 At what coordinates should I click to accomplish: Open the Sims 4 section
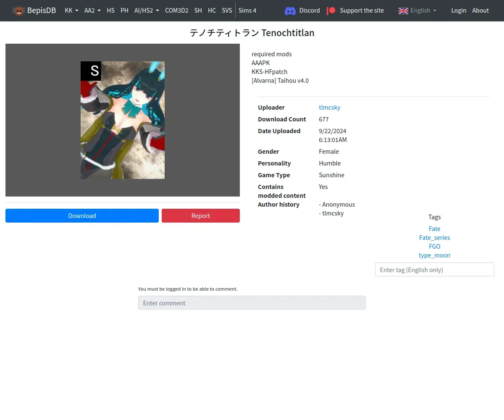[247, 10]
